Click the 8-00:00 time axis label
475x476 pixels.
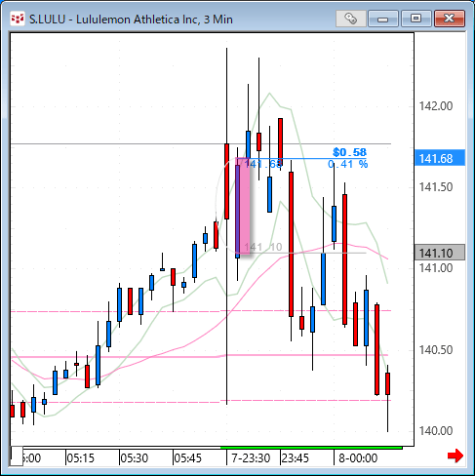(358, 458)
